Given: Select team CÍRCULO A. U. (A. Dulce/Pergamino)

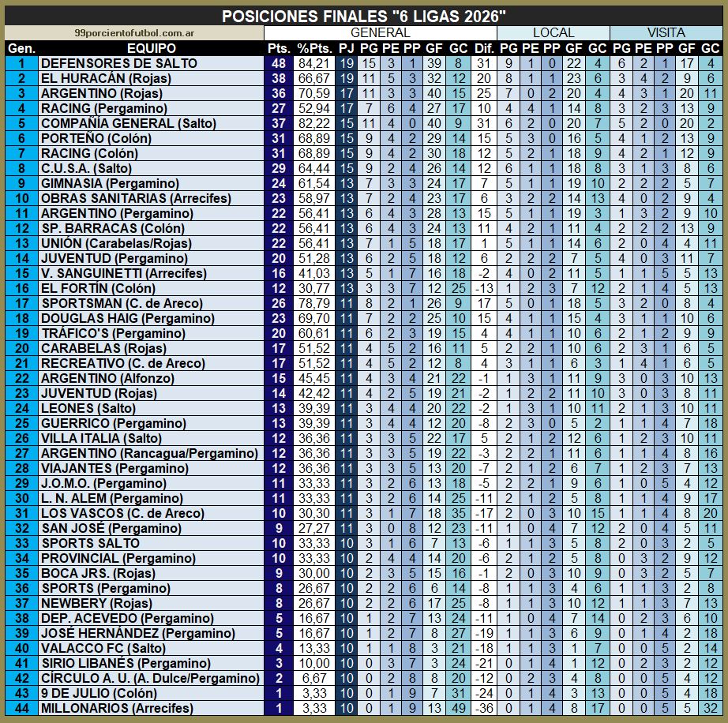Looking at the screenshot, I should click(150, 679).
